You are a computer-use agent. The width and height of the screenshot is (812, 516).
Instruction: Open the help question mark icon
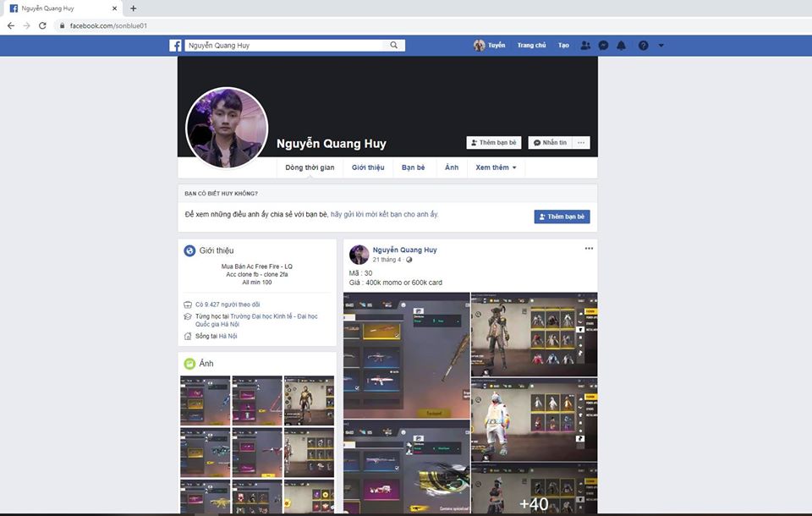(x=643, y=46)
